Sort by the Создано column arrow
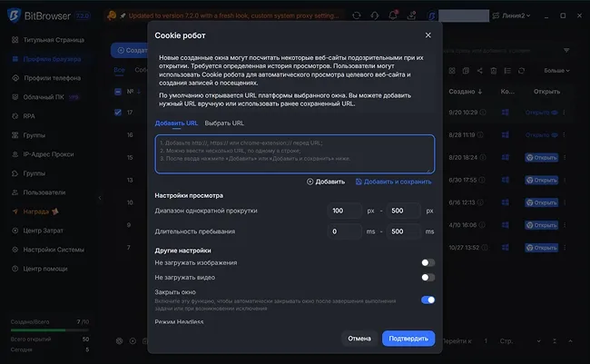The height and width of the screenshot is (364, 590). pos(480,92)
